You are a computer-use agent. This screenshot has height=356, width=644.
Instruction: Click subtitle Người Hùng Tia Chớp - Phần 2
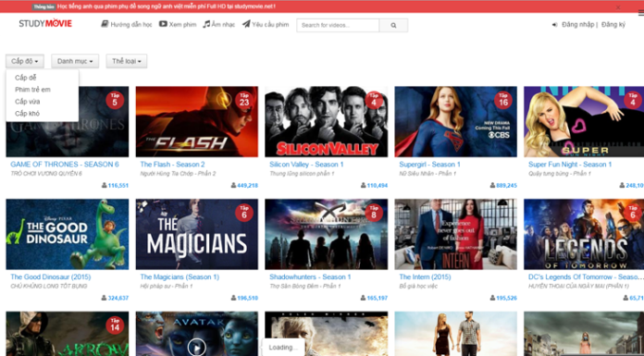pyautogui.click(x=178, y=174)
